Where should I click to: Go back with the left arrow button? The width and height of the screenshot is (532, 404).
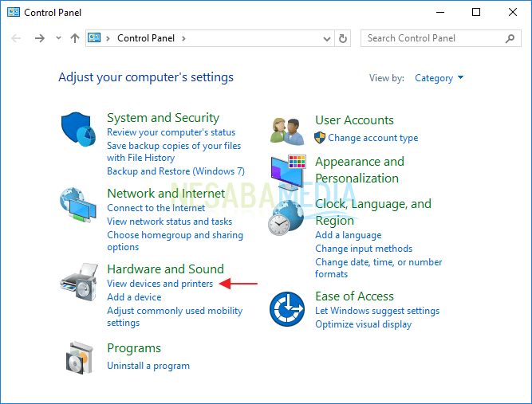(x=16, y=38)
